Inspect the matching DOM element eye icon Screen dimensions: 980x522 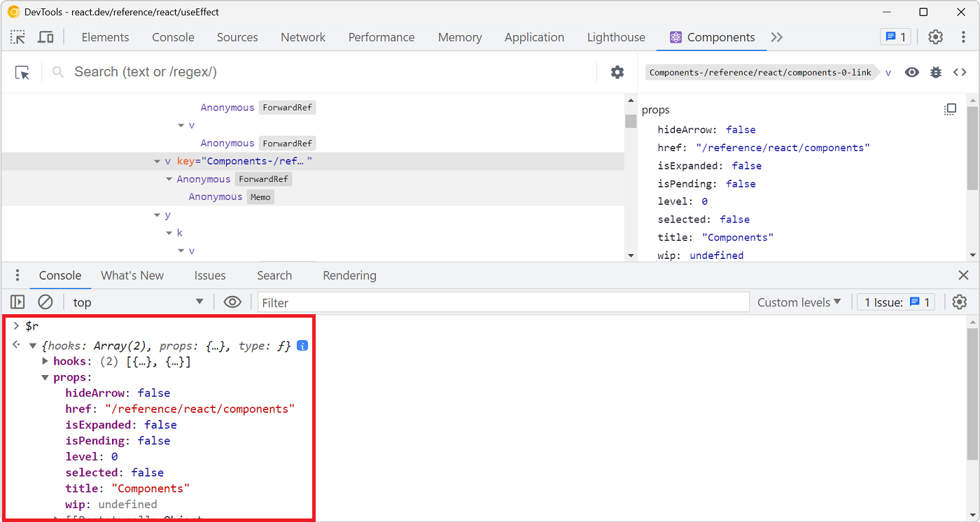coord(912,72)
